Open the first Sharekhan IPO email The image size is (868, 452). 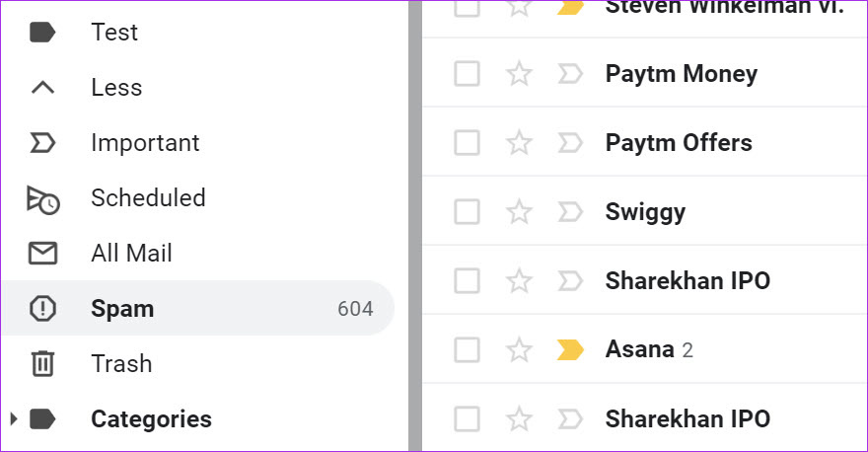tap(687, 281)
